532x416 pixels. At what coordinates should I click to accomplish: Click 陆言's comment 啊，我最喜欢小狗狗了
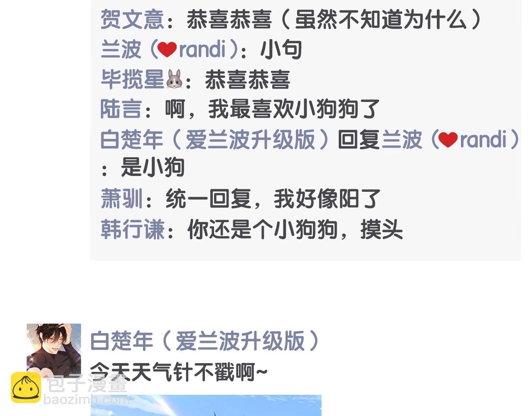pos(273,109)
